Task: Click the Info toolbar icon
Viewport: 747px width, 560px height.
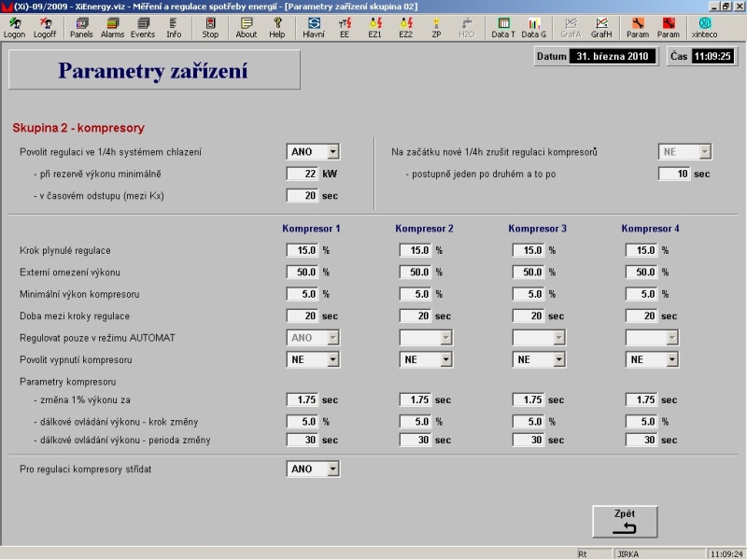Action: click(x=174, y=28)
